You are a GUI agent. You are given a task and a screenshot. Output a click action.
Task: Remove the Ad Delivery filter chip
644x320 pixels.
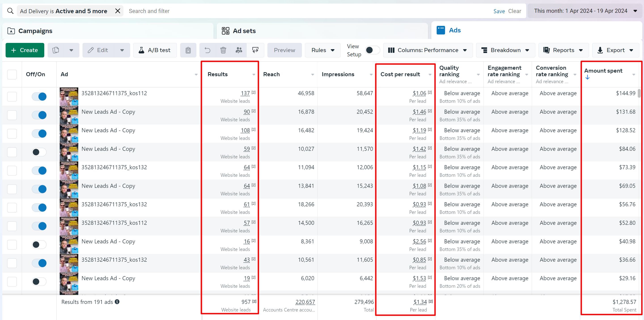pos(117,11)
